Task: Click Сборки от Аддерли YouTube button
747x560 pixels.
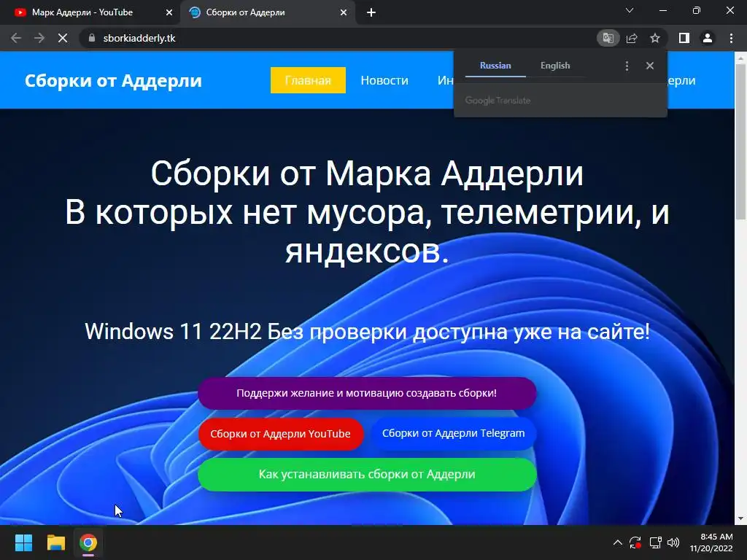Action: [281, 434]
